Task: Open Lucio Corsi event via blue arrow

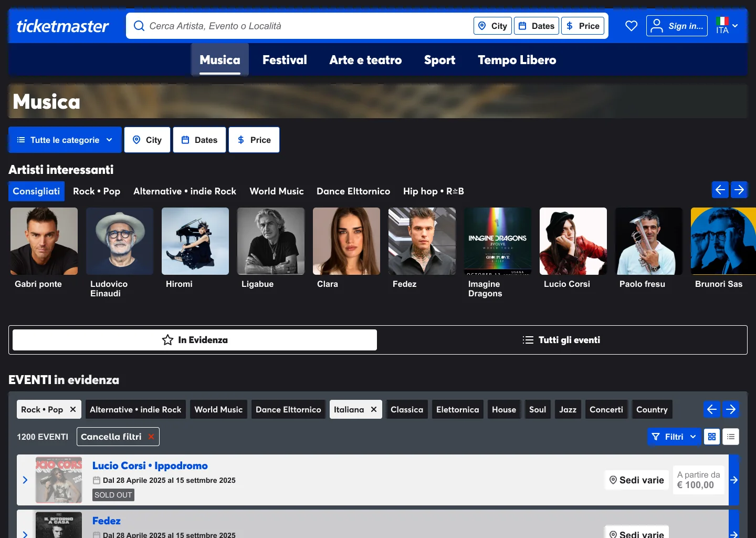Action: (734, 480)
